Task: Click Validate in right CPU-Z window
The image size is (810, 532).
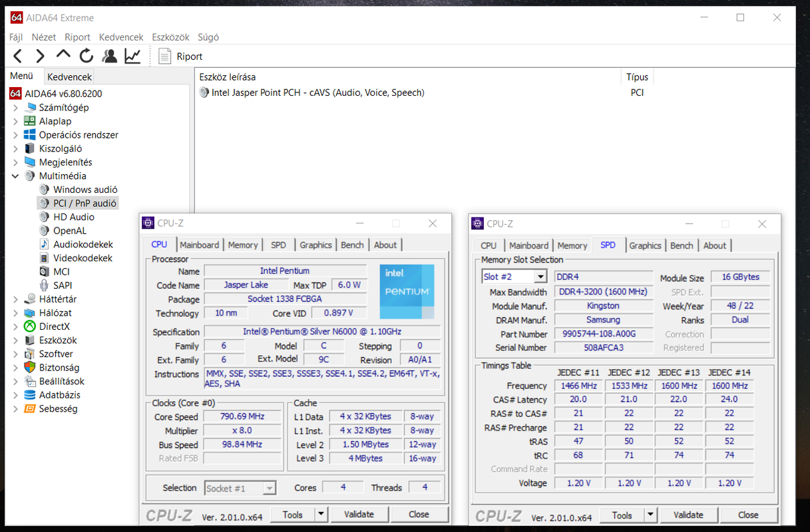Action: coord(688,515)
